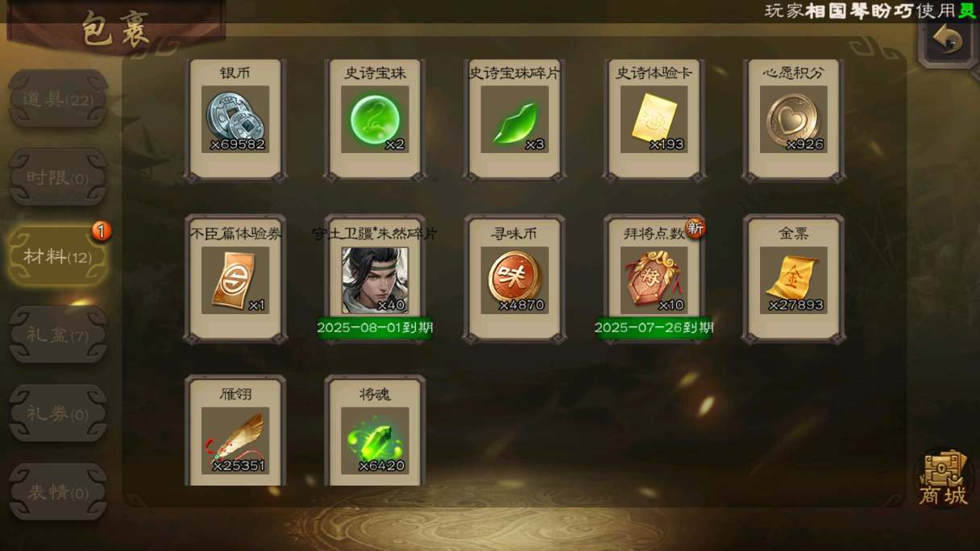
Task: Open the 礼盒(7) tab
Action: 58,335
